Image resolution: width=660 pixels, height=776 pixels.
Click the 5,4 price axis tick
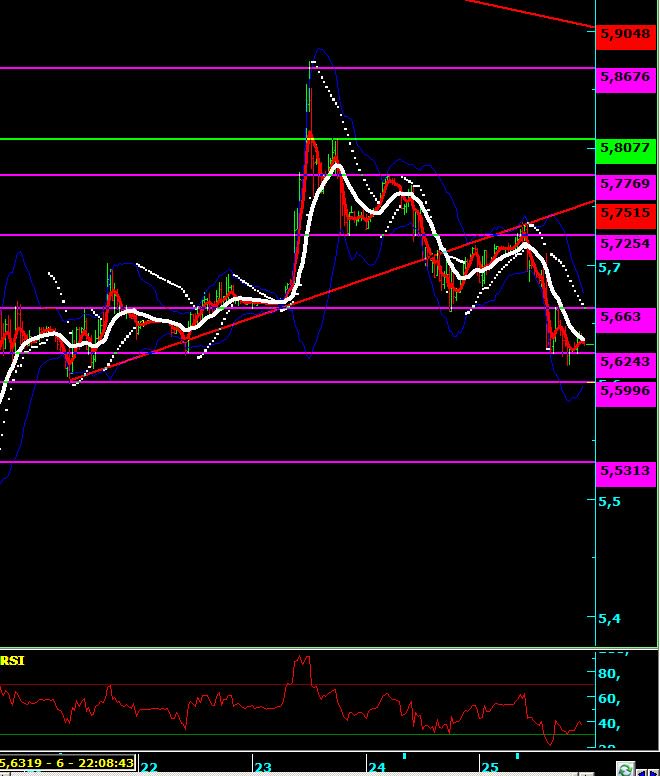609,619
